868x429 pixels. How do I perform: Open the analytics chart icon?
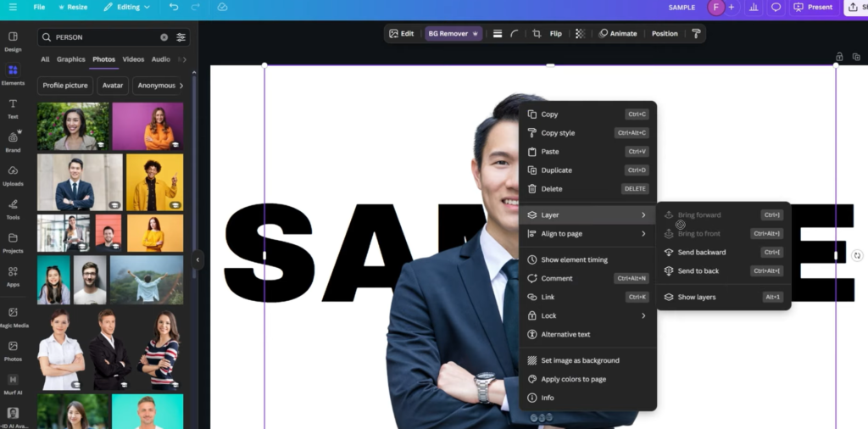pos(754,7)
